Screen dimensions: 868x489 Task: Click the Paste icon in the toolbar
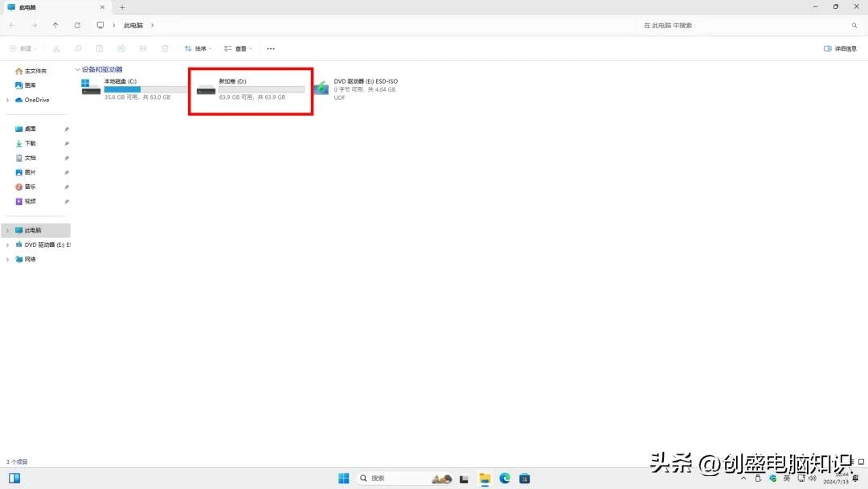click(100, 48)
